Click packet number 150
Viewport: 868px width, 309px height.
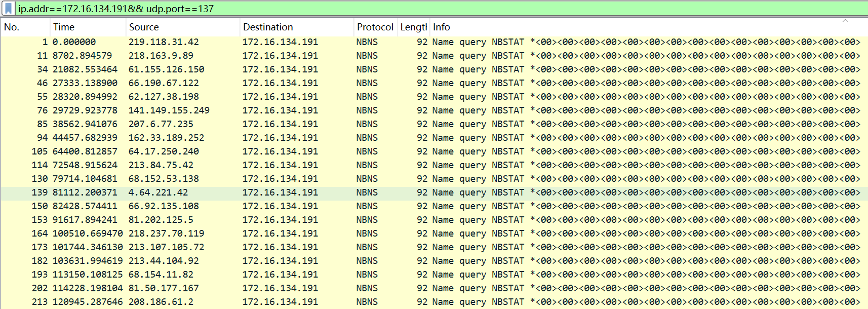[x=40, y=206]
